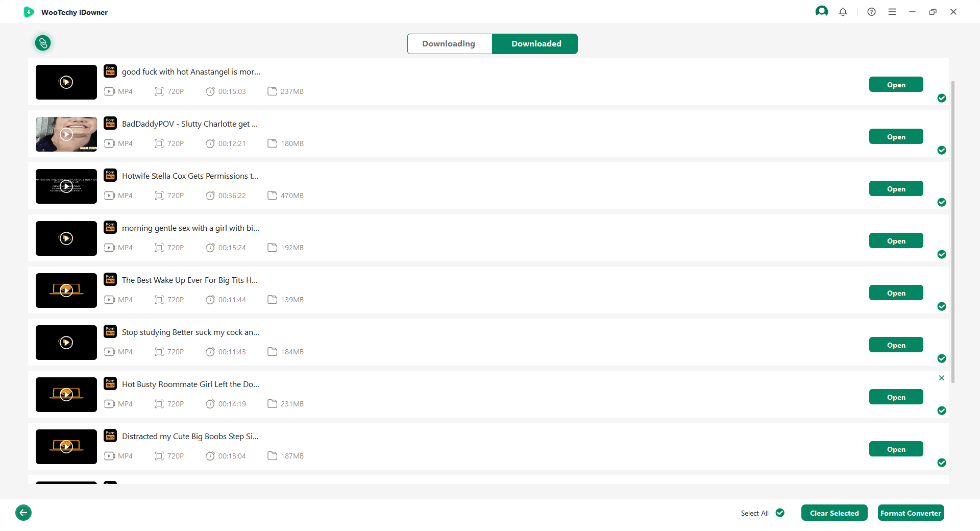Click the thumbnail of the 00:12:21 video
The height and width of the screenshot is (531, 980).
pos(66,134)
